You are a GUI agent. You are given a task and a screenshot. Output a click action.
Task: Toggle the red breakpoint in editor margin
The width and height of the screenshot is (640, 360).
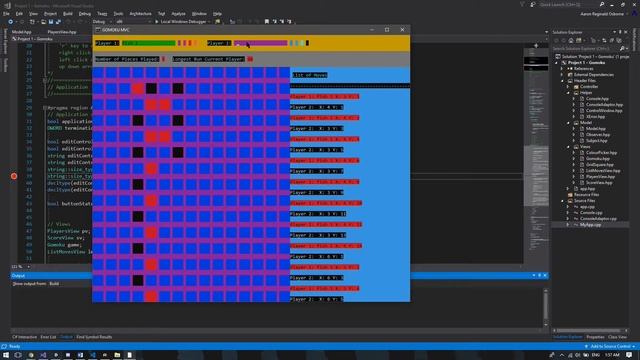click(x=14, y=176)
